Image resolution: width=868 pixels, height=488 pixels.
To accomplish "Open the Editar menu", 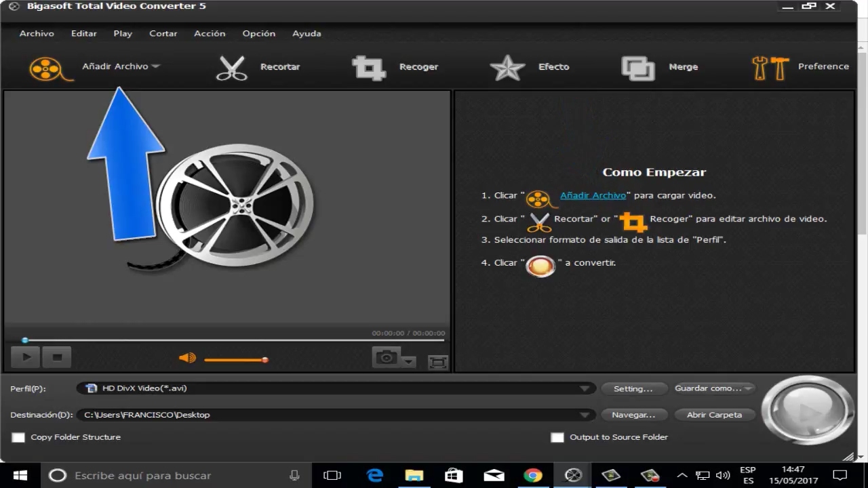I will [x=84, y=33].
